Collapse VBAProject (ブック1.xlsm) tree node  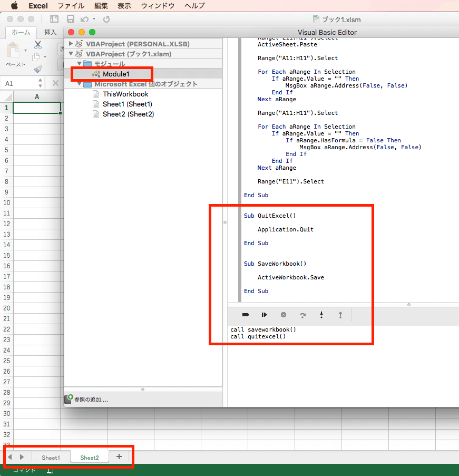71,54
